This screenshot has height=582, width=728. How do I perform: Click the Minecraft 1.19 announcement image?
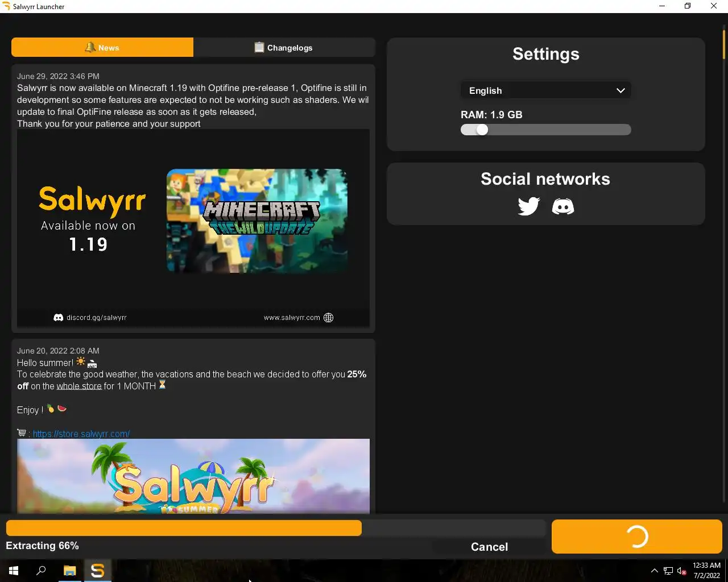[193, 228]
